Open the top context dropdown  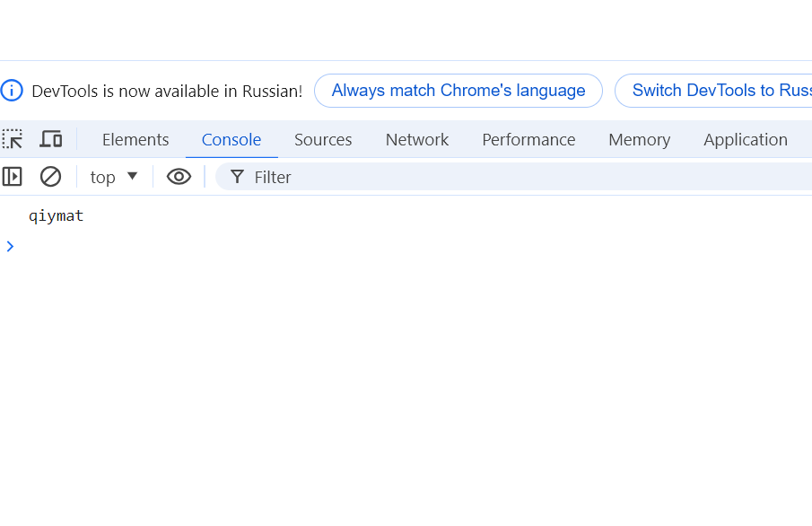click(x=114, y=177)
